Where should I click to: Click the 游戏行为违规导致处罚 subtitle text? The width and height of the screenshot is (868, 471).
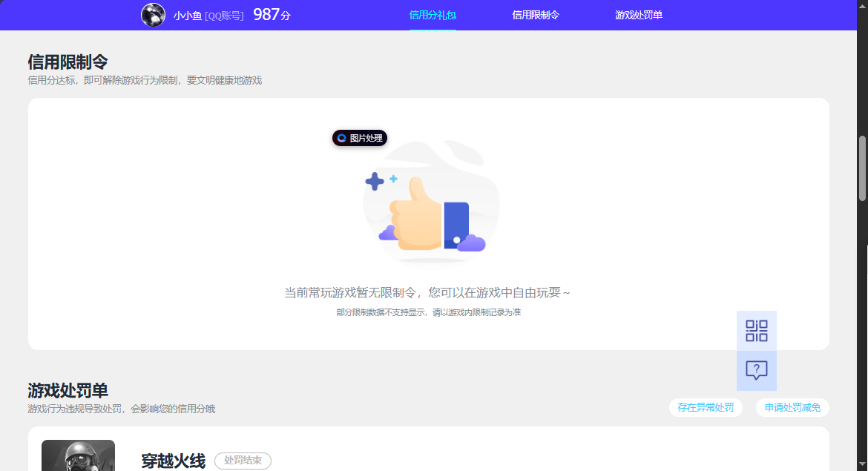coord(121,409)
